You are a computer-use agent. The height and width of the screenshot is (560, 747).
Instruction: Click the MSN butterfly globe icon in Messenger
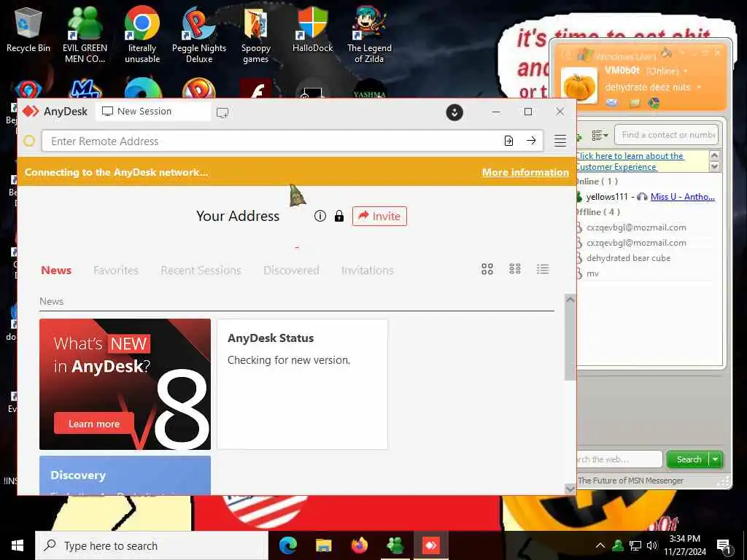pyautogui.click(x=654, y=103)
